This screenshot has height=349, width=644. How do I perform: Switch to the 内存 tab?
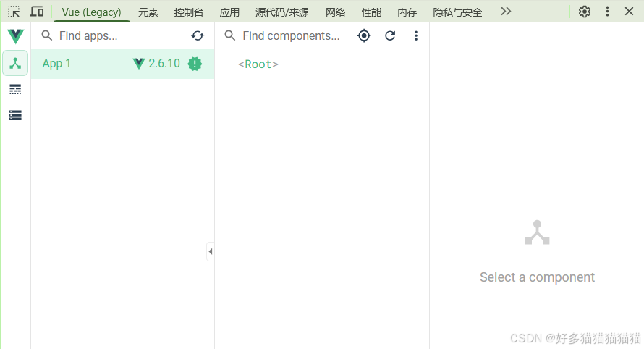point(407,12)
